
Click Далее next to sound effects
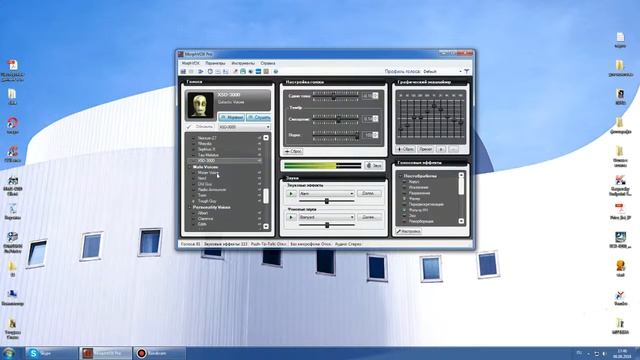[369, 193]
